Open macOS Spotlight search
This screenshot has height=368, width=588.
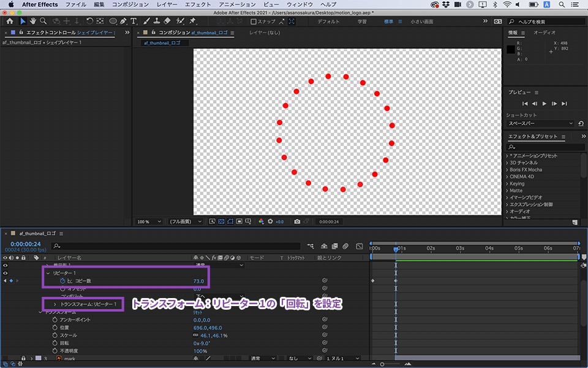562,4
